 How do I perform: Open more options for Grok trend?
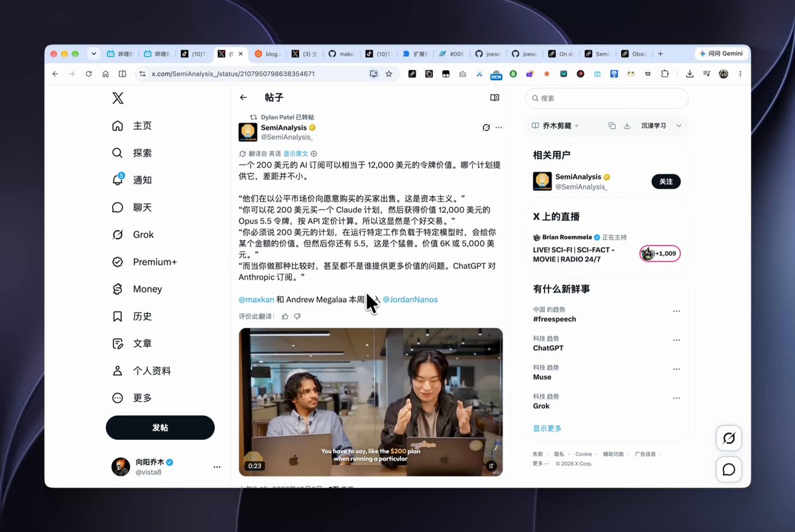click(x=676, y=398)
